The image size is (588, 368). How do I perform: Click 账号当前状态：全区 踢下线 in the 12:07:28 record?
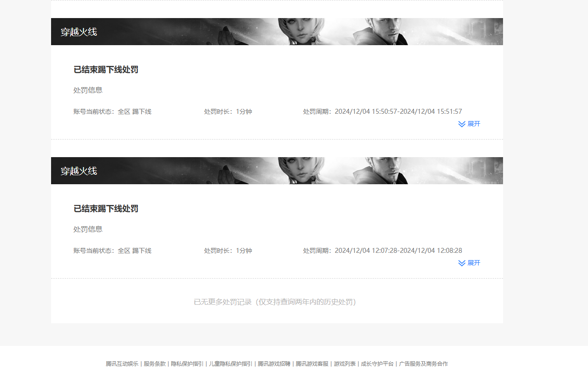point(112,251)
